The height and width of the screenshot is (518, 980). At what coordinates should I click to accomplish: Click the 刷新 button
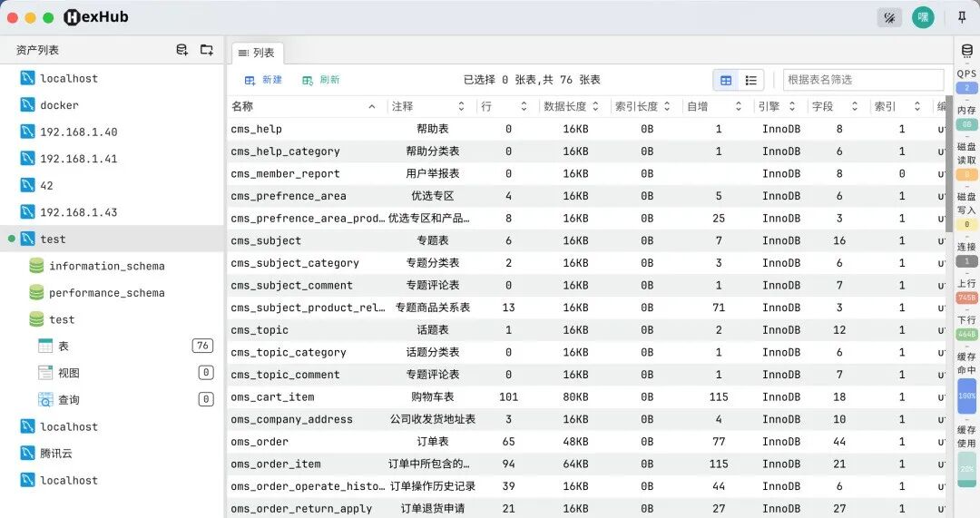320,80
